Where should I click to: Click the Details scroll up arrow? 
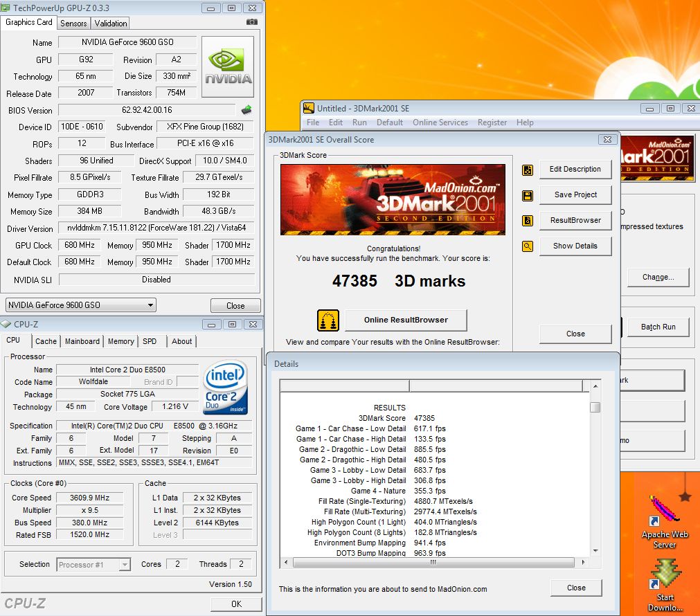tap(595, 386)
